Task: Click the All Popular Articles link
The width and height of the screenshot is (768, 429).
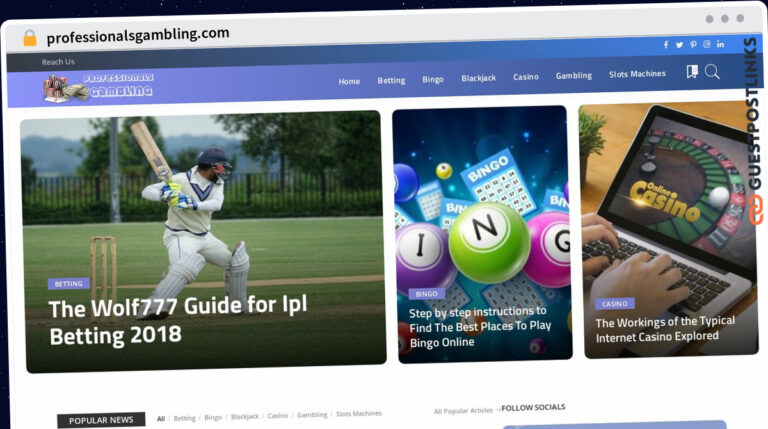Action: click(465, 411)
